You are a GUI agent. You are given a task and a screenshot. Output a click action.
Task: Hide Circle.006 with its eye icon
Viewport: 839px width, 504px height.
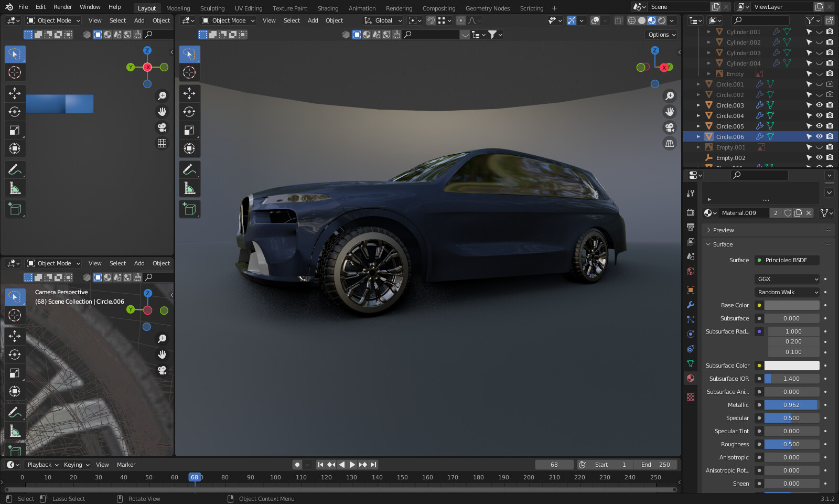819,136
